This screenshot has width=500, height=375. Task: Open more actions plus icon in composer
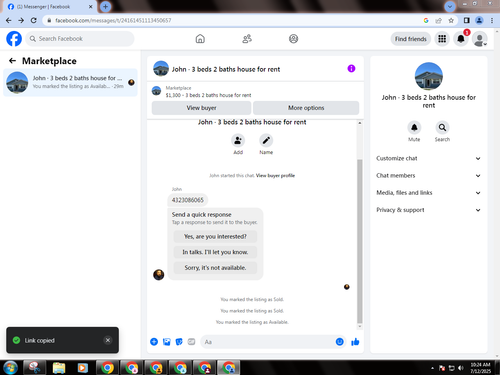tap(154, 342)
